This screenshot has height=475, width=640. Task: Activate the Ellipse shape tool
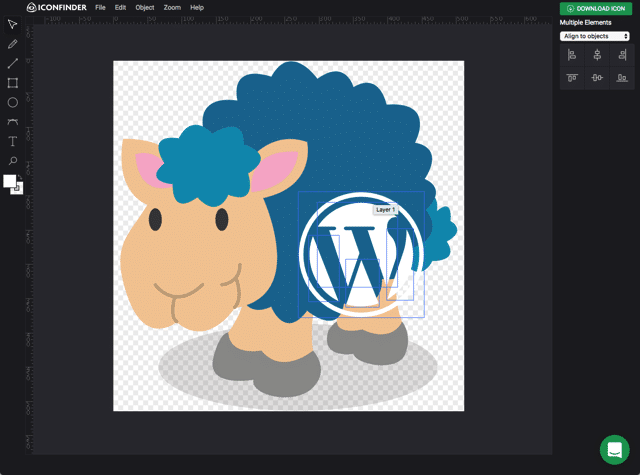click(12, 102)
